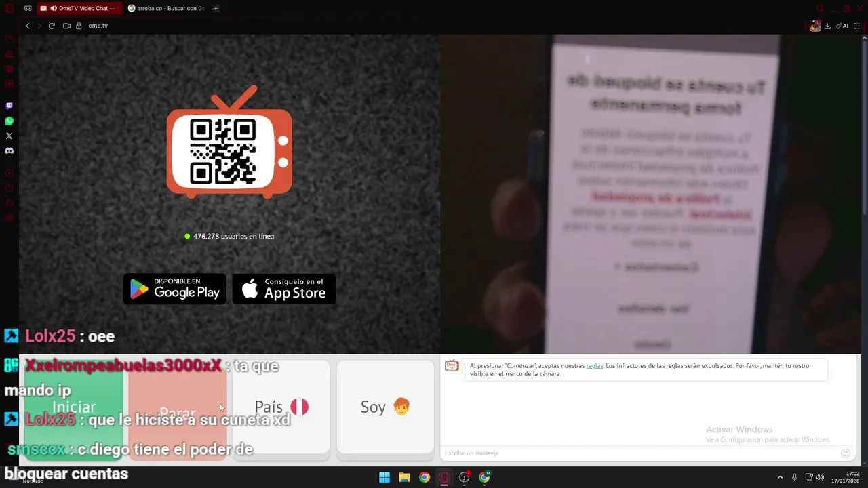Viewport: 868px width, 488px height.
Task: Open the Twitch sidebar panel
Action: 9,106
